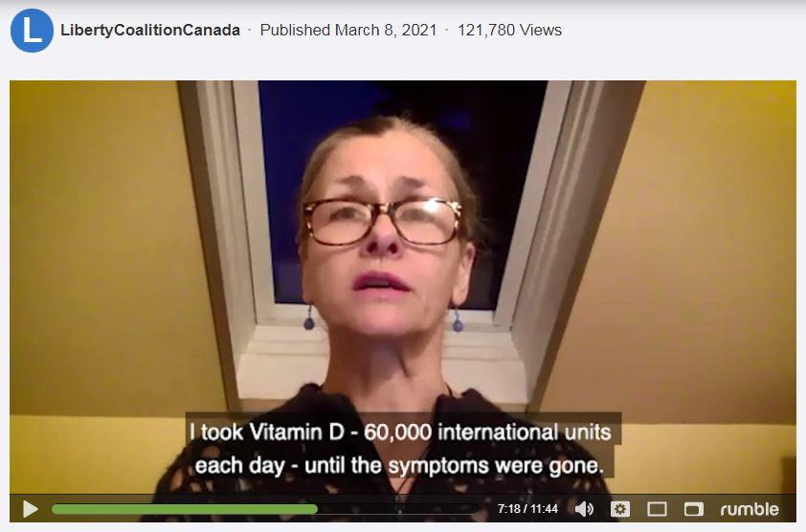Click the 7:18 / 11:44 time display
The image size is (806, 532).
tap(527, 509)
